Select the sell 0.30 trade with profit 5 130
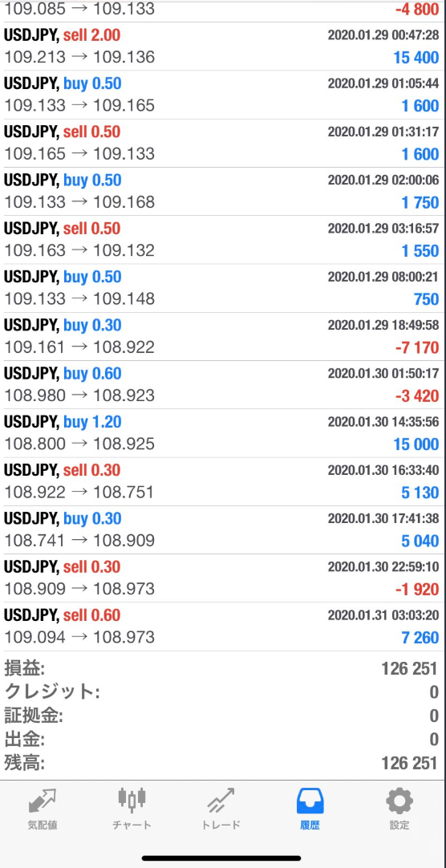This screenshot has height=868, width=446. (x=223, y=481)
